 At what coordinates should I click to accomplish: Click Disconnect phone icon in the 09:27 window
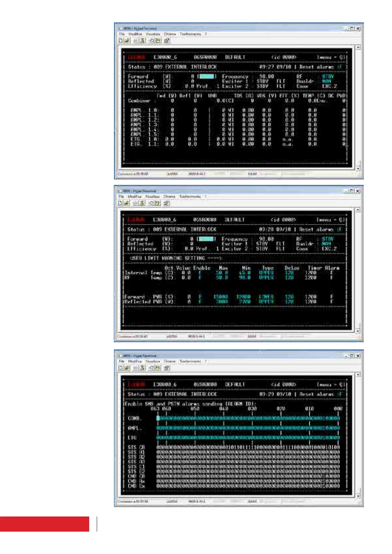click(142, 40)
